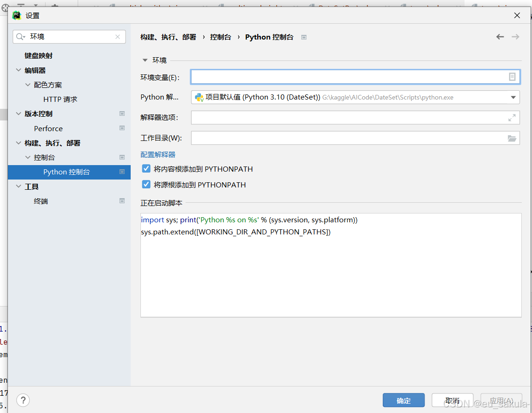532x413 pixels.
Task: Collapse the 环境 section
Action: coord(145,60)
